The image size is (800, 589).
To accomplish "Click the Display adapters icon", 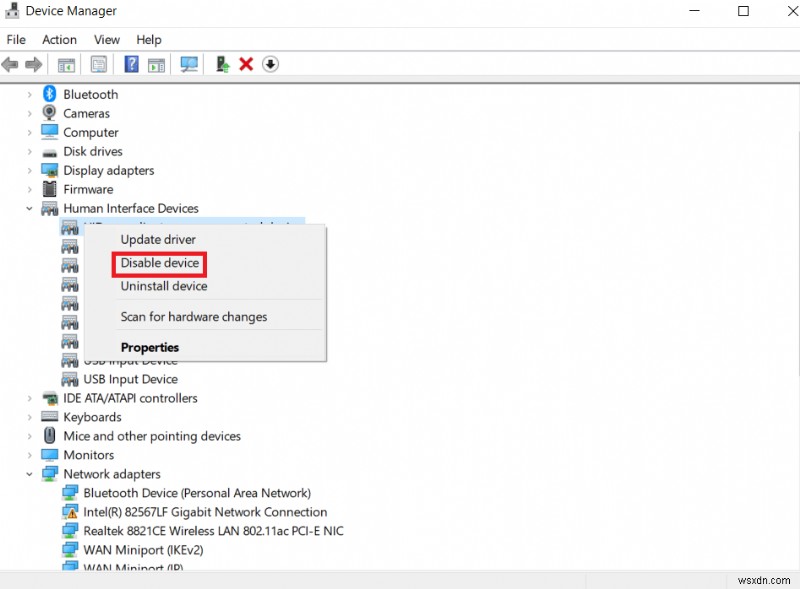I will point(49,170).
